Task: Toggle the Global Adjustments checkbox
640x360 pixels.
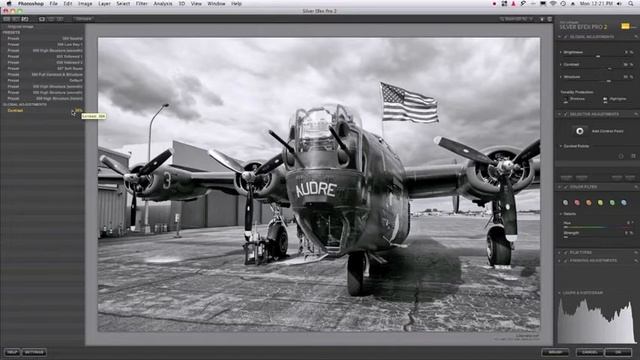Action: tap(566, 37)
